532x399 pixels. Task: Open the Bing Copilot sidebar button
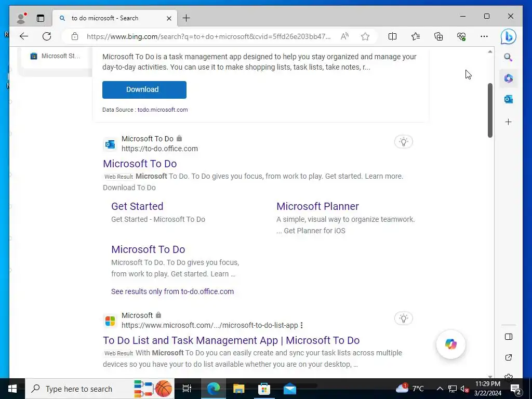coord(508,37)
